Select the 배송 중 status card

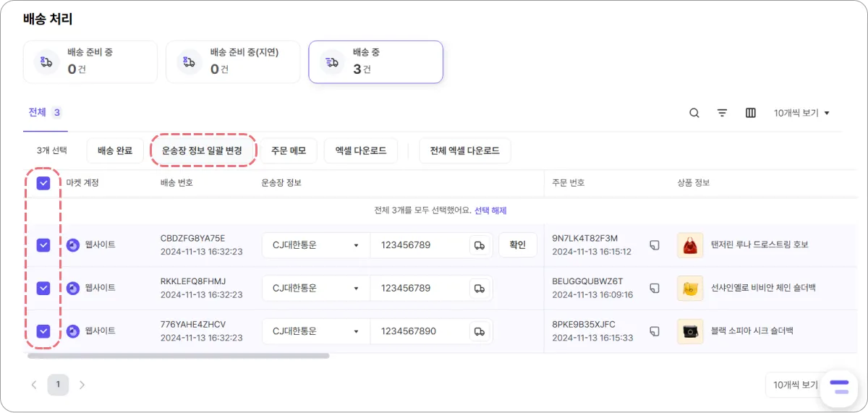[x=375, y=61]
